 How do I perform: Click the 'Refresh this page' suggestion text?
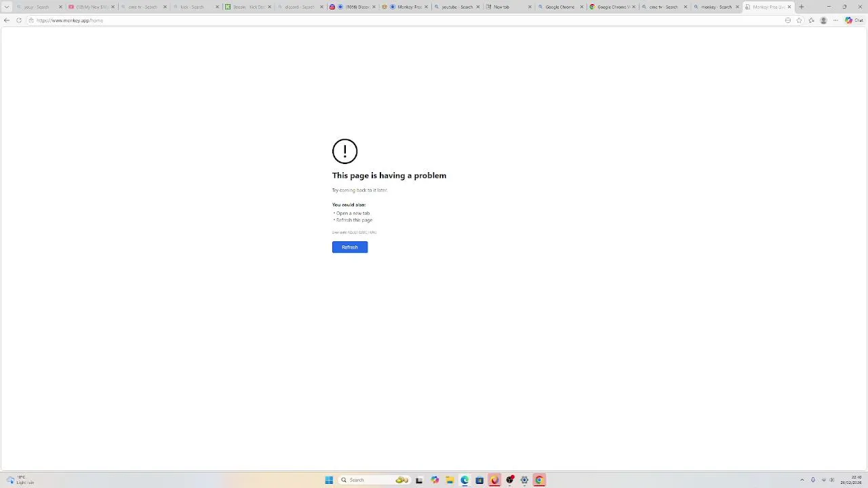coord(354,220)
